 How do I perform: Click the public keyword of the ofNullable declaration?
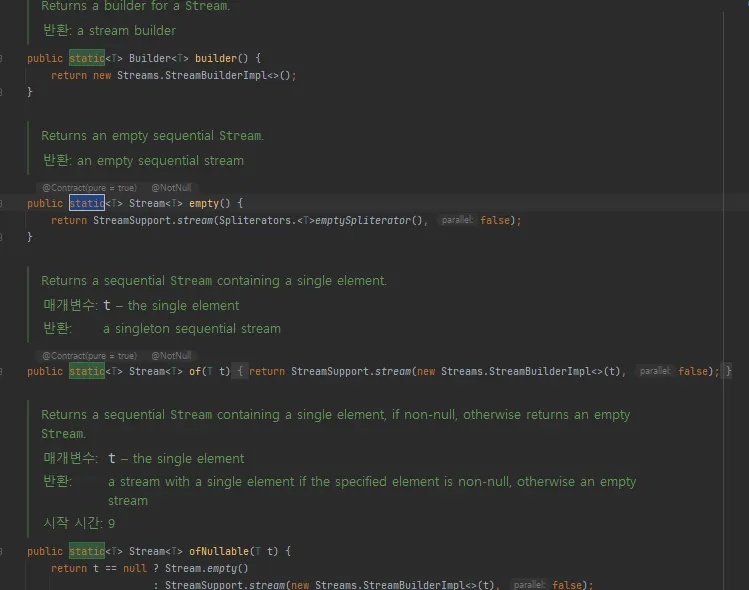[x=45, y=551]
